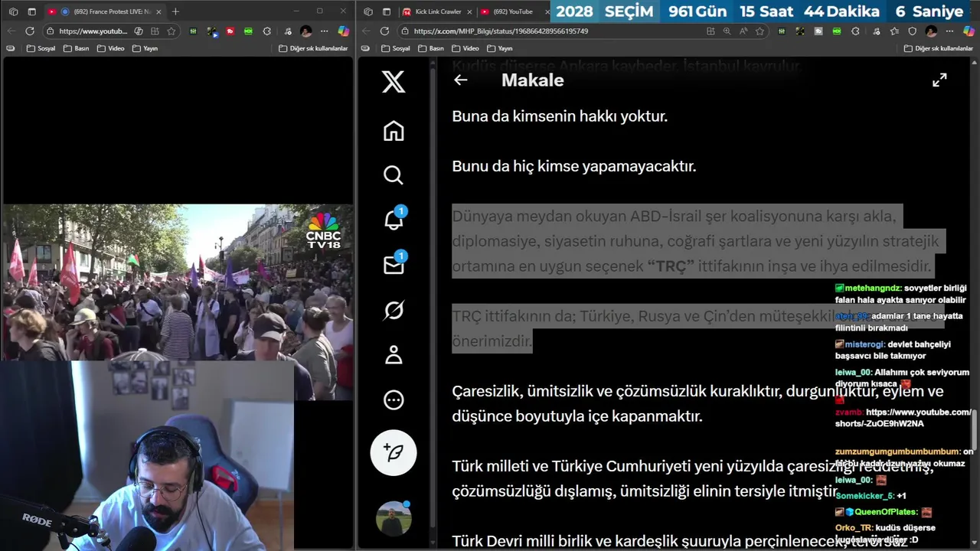Close the Kick Link Crawler tab
The image size is (980, 551).
pos(468,11)
